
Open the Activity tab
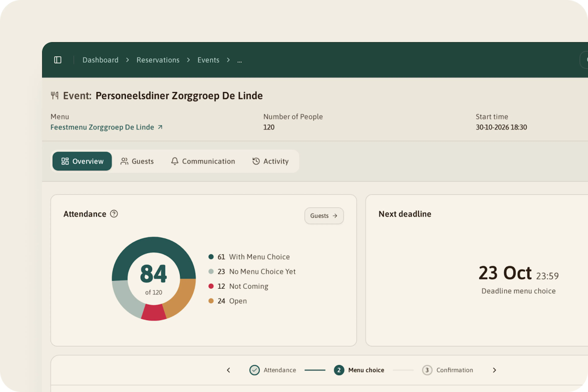271,161
